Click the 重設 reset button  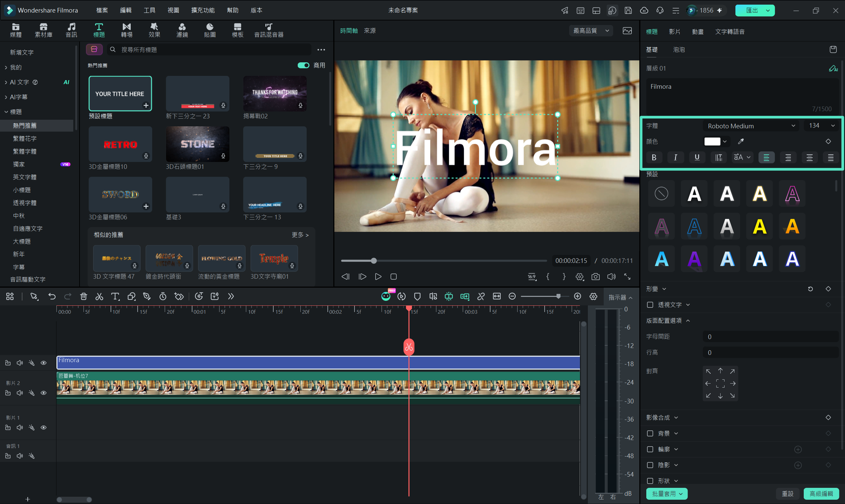(x=788, y=494)
